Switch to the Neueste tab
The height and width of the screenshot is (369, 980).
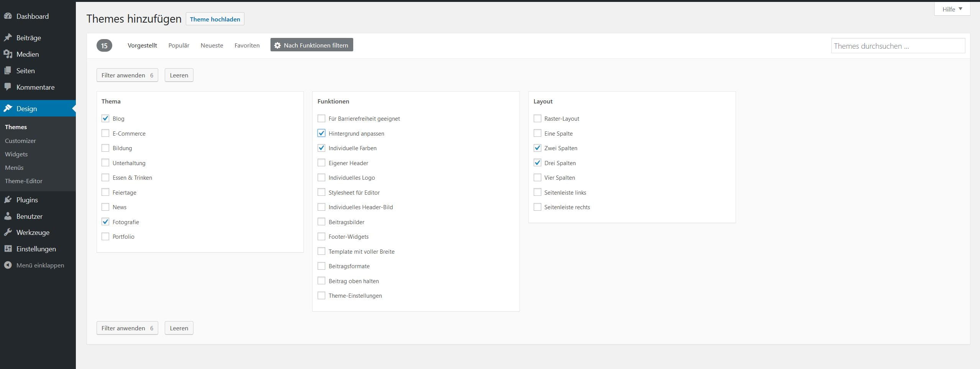212,45
